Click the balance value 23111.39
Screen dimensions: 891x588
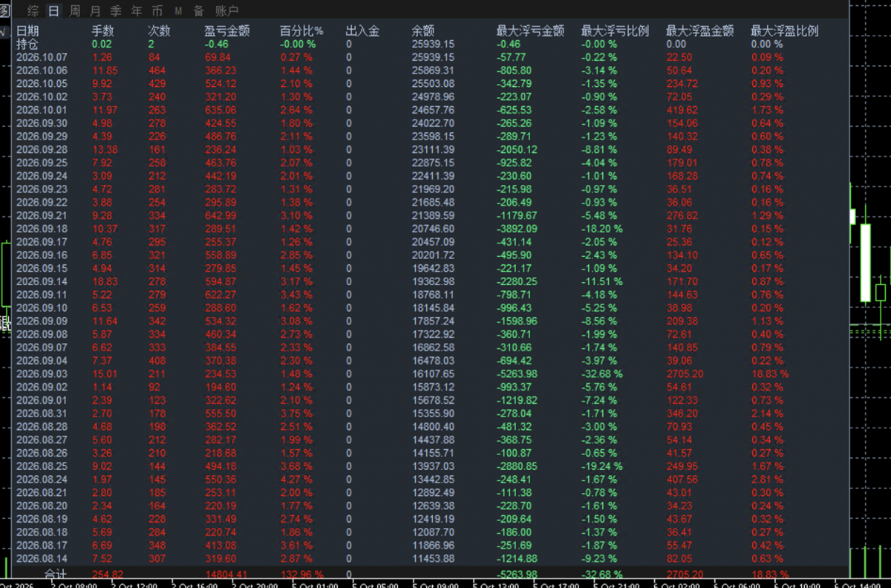click(433, 149)
